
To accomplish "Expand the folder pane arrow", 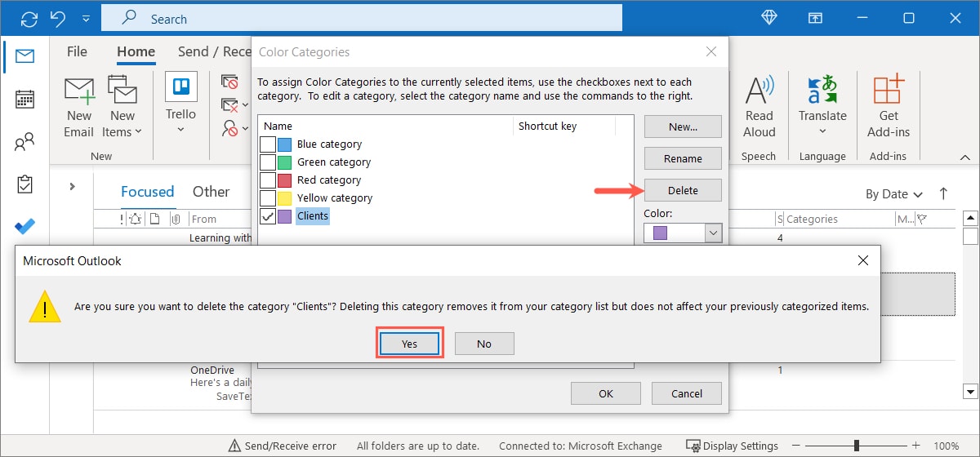I will point(73,187).
